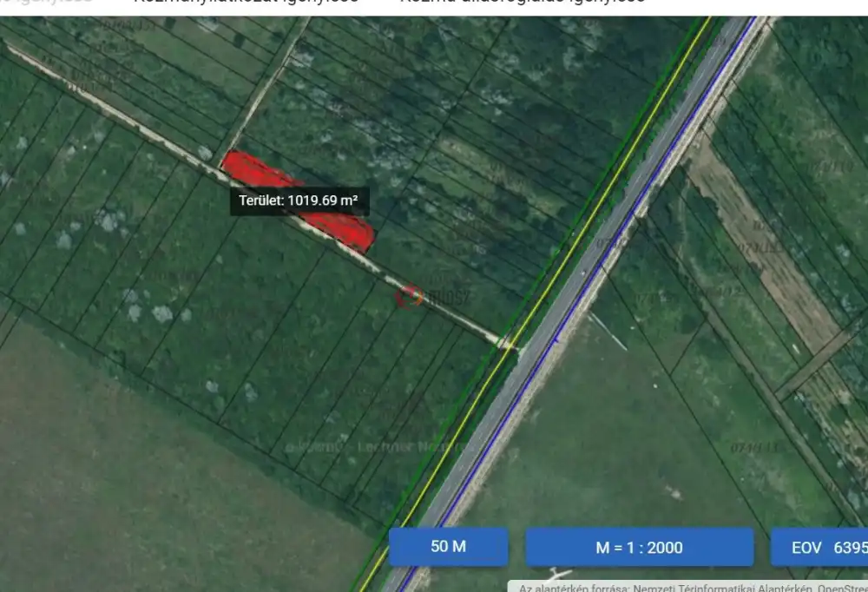The width and height of the screenshot is (868, 592).
Task: Open the rightmost Közmű igénylése tab
Action: pyautogui.click(x=522, y=3)
